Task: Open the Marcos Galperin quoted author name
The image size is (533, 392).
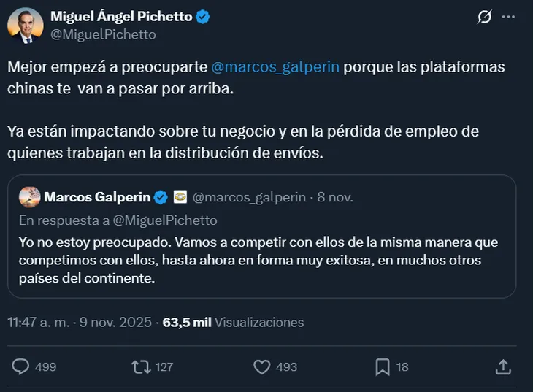Action: pyautogui.click(x=97, y=197)
